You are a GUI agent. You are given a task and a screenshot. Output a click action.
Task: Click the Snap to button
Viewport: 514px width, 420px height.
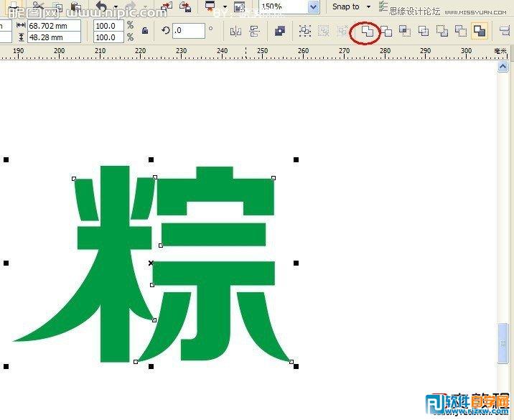click(345, 6)
